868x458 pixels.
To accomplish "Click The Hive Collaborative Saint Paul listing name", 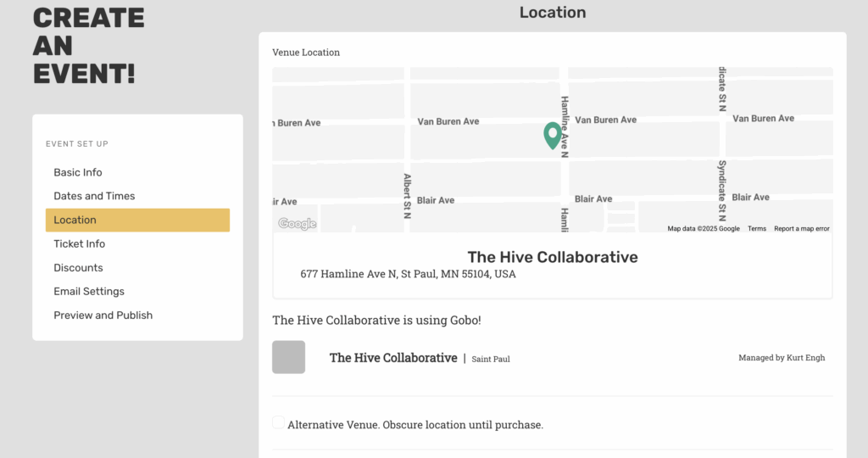I will [393, 358].
